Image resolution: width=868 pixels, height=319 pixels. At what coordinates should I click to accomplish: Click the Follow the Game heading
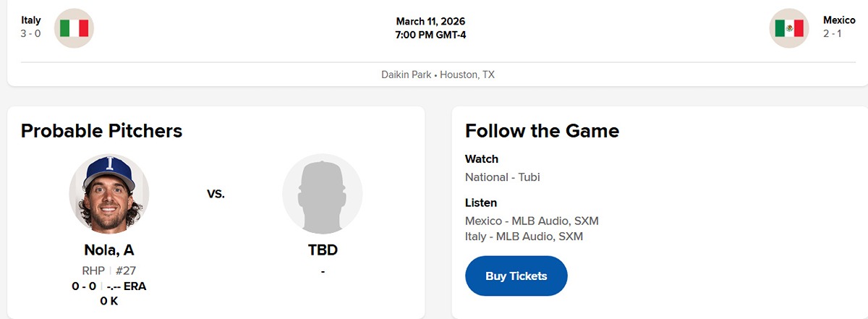[542, 131]
